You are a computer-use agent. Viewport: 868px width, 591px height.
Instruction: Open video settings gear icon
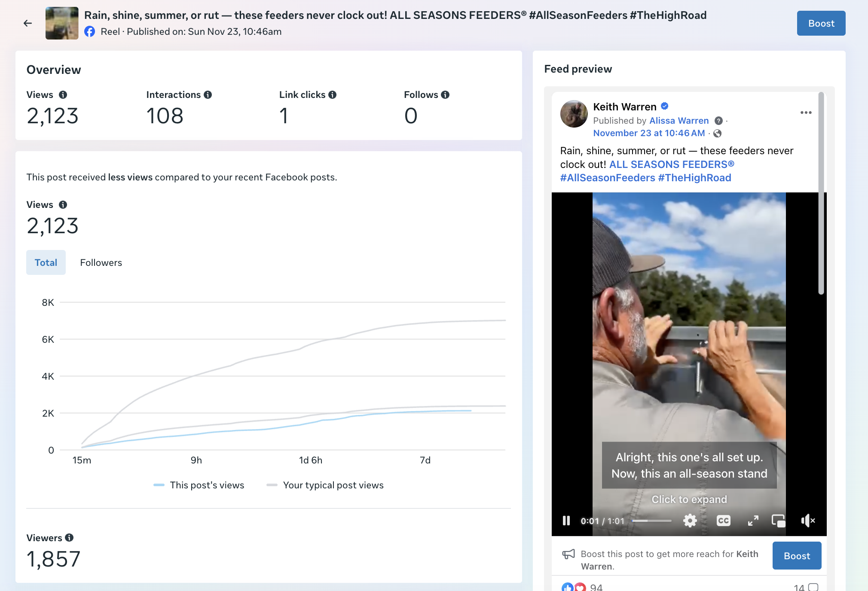[690, 521]
